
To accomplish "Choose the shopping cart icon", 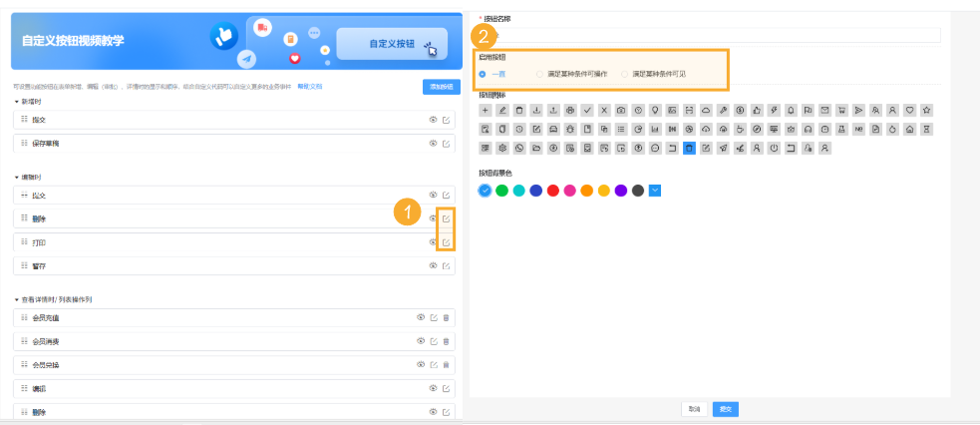I will [x=841, y=110].
